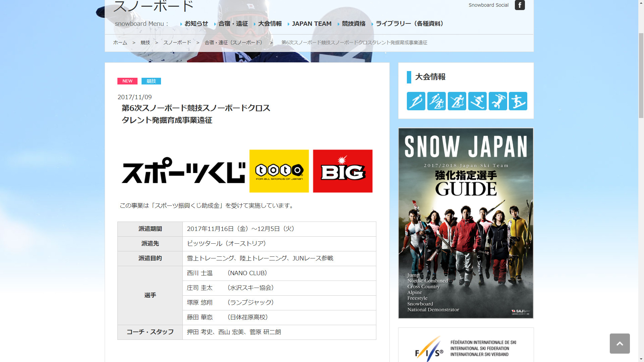Screen dimensions: 644x362
Task: Click the SNOW JAPAN GUIDE banner image
Action: pyautogui.click(x=466, y=223)
